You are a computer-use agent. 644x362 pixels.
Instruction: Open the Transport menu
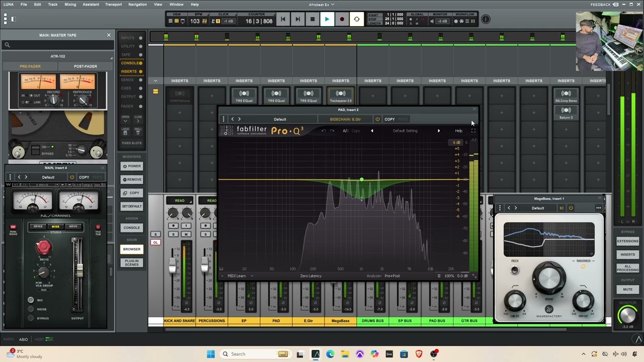[x=113, y=5]
